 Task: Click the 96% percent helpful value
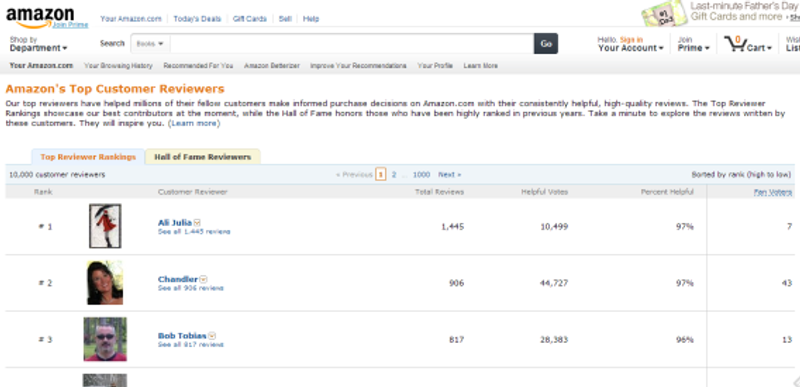(685, 340)
